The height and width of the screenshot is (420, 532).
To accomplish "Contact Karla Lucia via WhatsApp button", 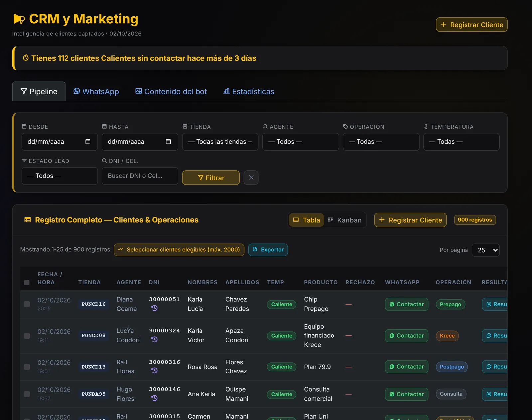I will point(407,304).
